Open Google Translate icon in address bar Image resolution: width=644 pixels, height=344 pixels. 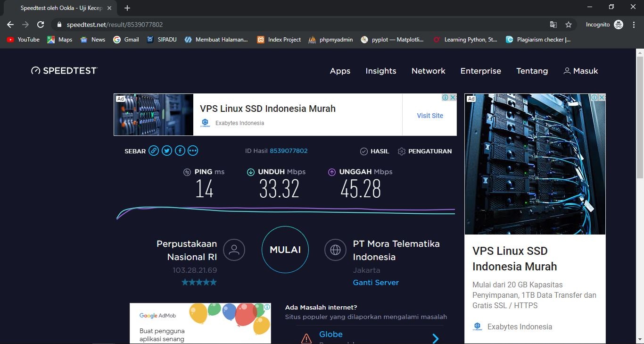coord(553,25)
